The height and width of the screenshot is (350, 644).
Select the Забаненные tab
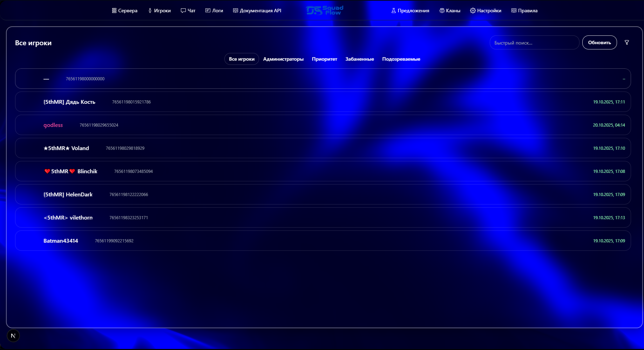pyautogui.click(x=359, y=59)
